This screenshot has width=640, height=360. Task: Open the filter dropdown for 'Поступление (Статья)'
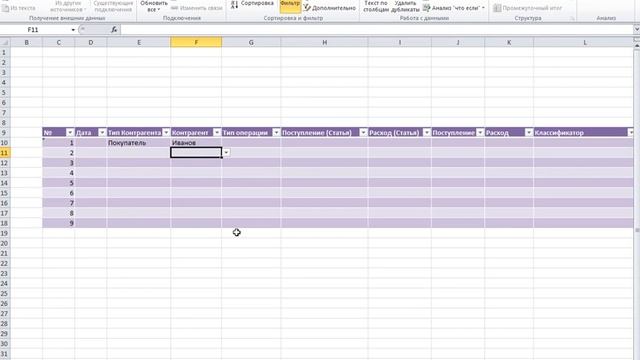click(x=363, y=133)
